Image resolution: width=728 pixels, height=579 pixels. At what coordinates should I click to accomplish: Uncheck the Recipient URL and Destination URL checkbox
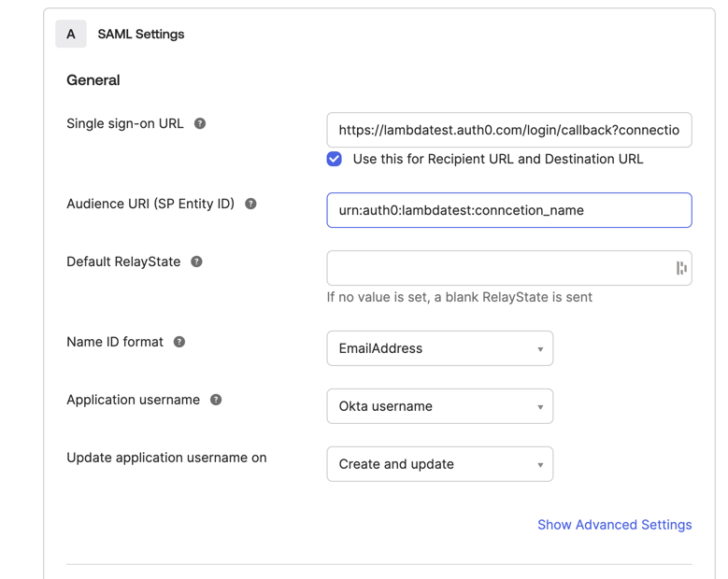[x=335, y=159]
